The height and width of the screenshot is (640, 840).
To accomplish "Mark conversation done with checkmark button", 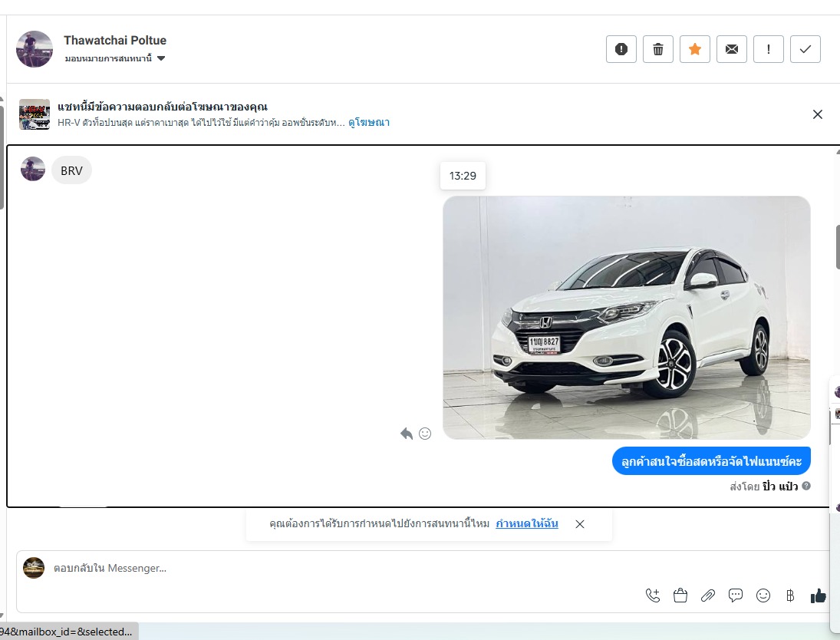I will click(805, 49).
